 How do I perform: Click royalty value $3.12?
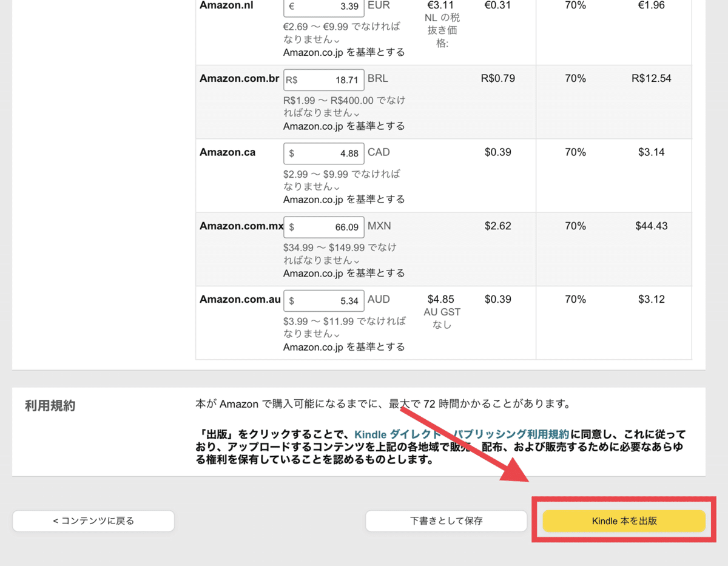(x=652, y=300)
